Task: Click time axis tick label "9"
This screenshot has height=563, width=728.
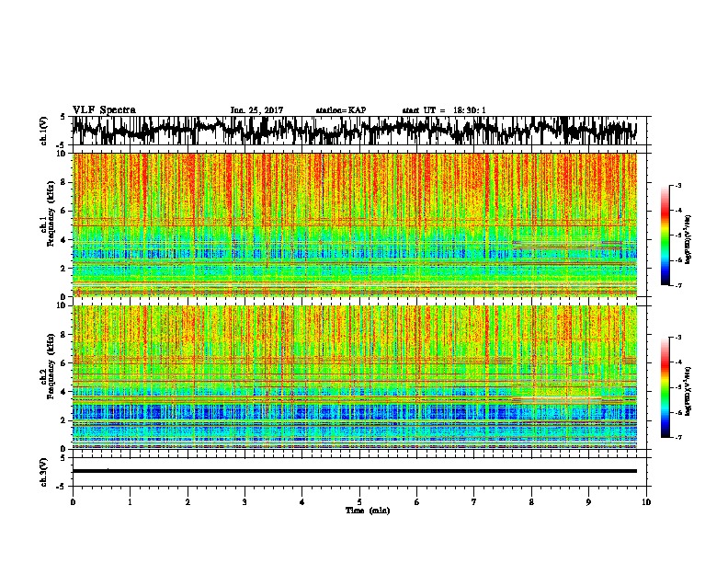Action: [x=588, y=502]
